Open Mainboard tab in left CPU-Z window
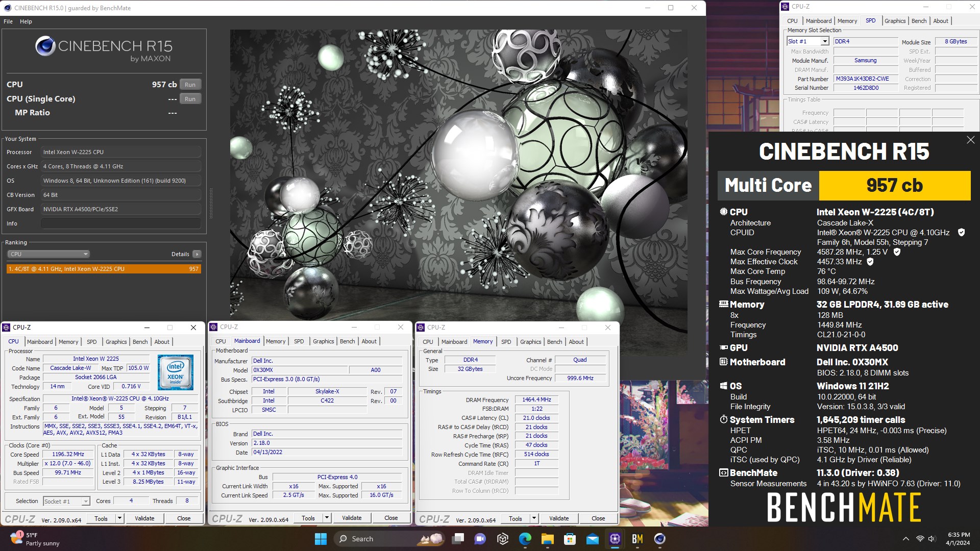The height and width of the screenshot is (551, 980). point(40,342)
